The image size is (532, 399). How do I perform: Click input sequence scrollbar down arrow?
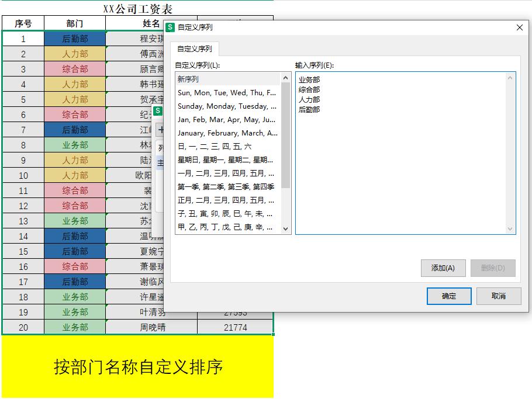(x=510, y=229)
